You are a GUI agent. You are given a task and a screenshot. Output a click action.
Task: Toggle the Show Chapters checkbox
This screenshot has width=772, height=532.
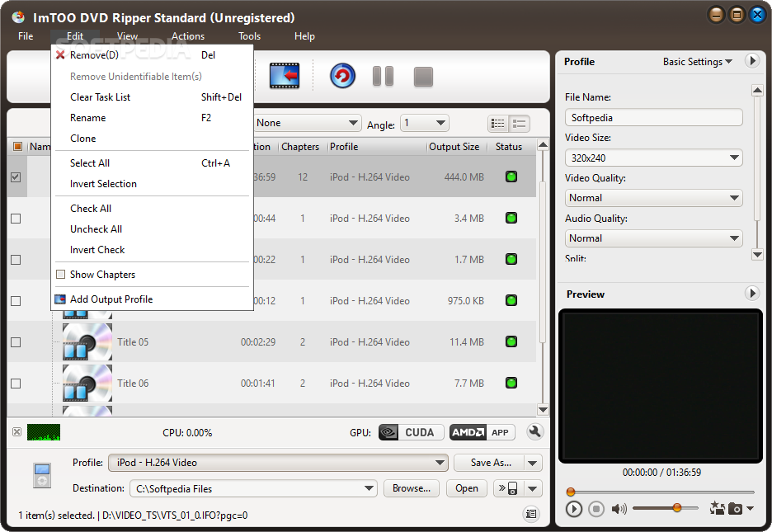[x=60, y=274]
